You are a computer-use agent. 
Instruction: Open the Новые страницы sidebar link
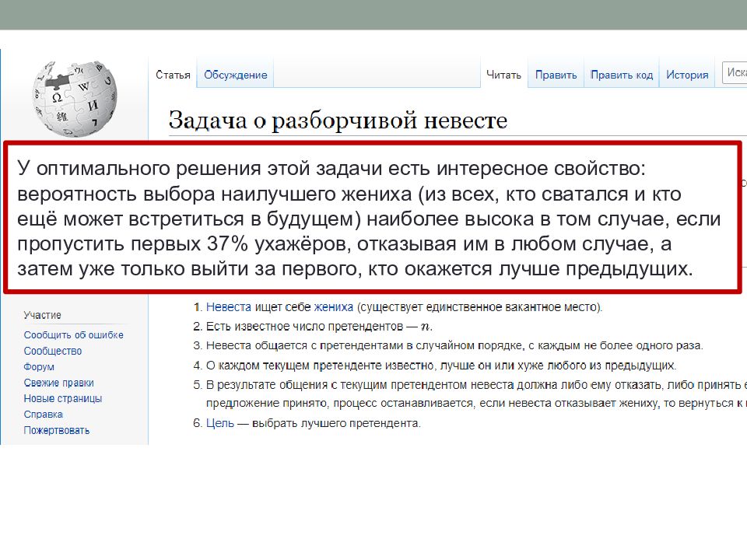point(62,399)
